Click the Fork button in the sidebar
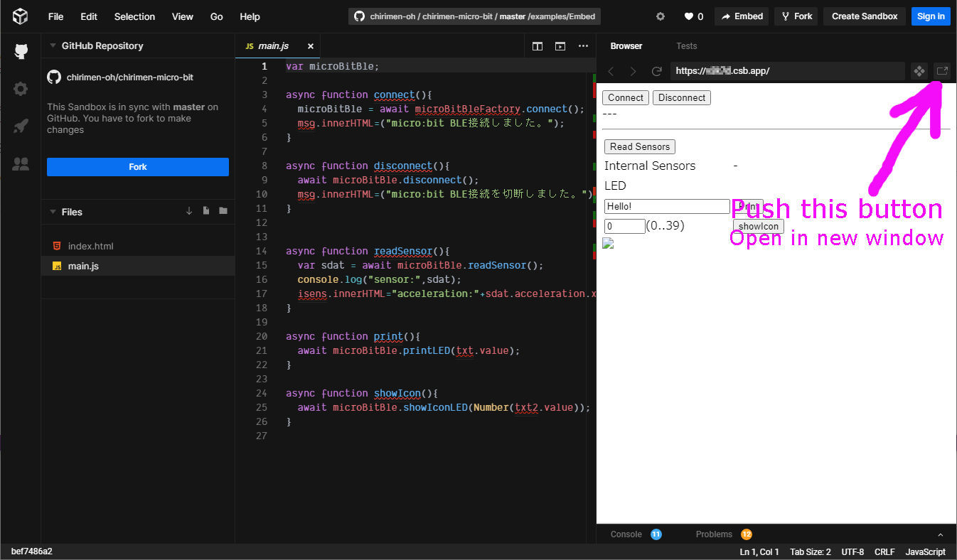Viewport: 957px width, 560px height. coord(137,166)
